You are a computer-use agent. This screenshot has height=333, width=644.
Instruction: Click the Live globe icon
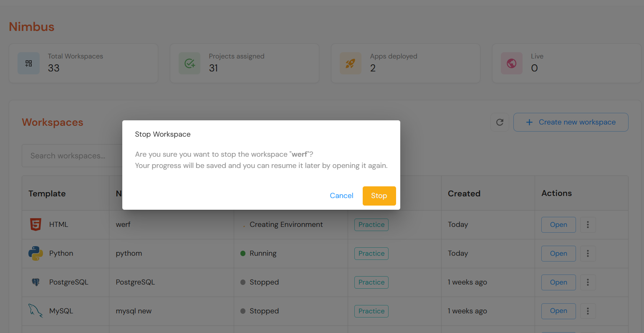[511, 63]
